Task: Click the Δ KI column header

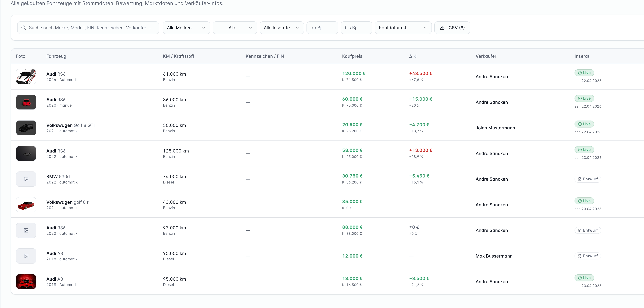Action: [x=413, y=56]
